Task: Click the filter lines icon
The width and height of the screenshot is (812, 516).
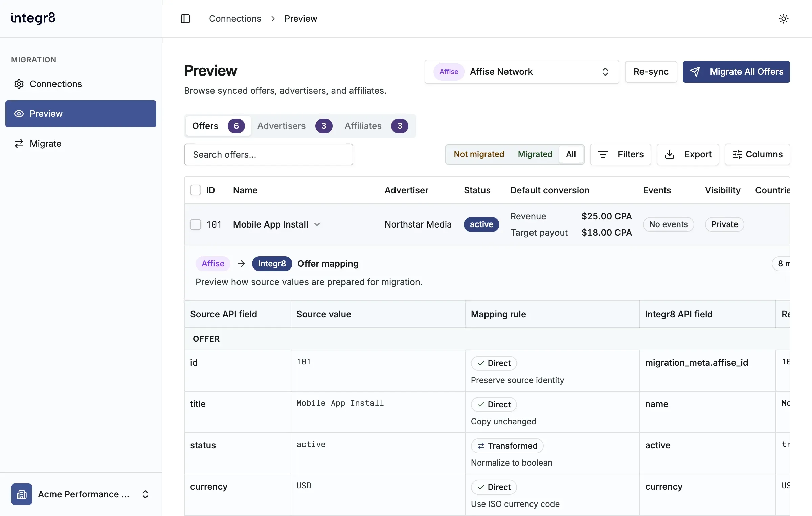Action: pos(603,154)
